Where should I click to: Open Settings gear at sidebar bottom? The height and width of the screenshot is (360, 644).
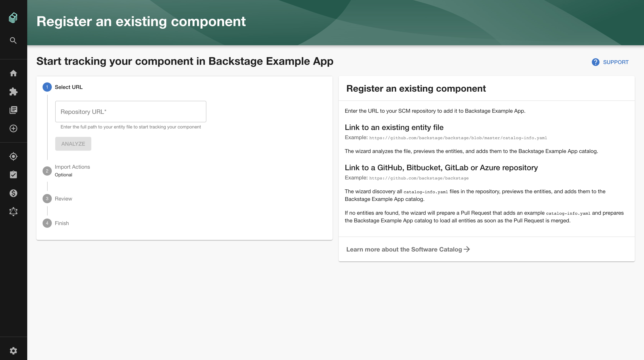click(13, 351)
